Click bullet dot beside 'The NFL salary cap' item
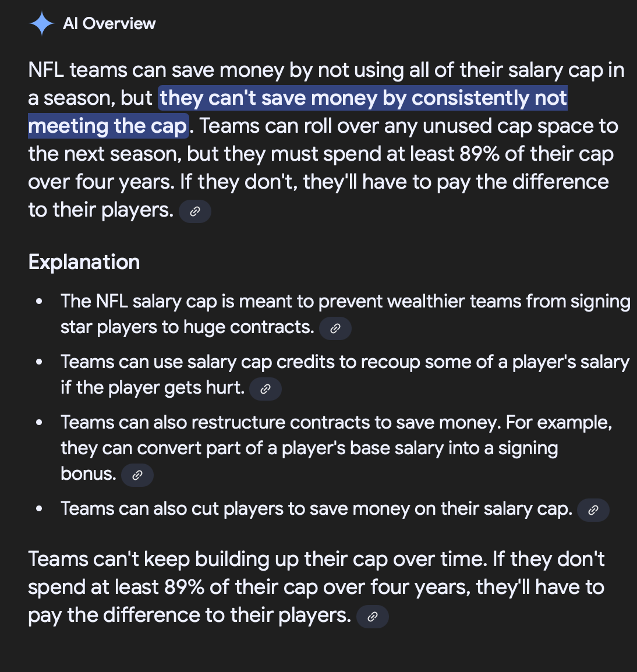This screenshot has width=637, height=672. click(39, 302)
